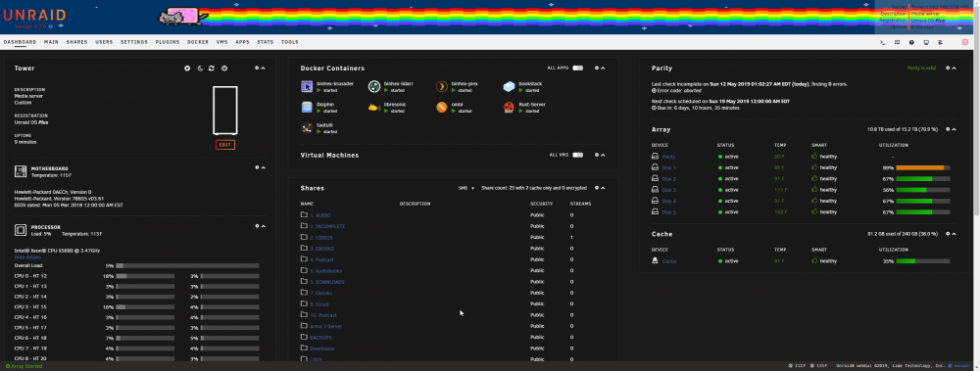
Task: Collapse the Cache panel
Action: point(954,234)
